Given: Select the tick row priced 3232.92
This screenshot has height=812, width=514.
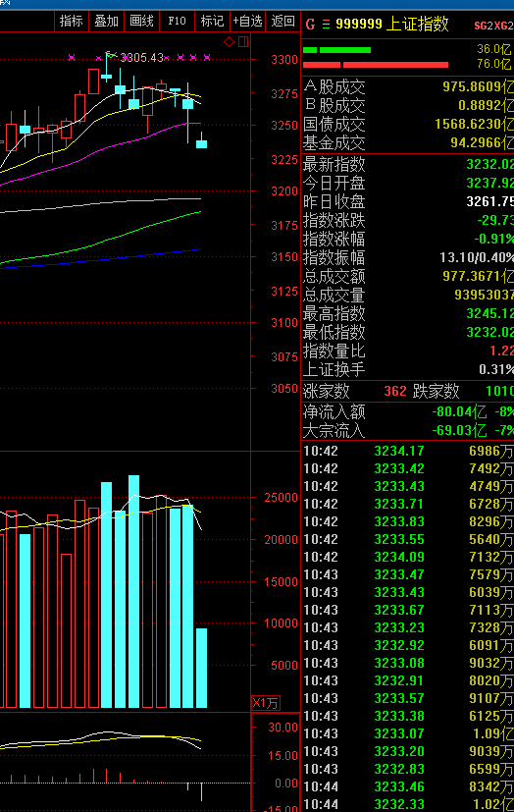Looking at the screenshot, I should pos(408,645).
